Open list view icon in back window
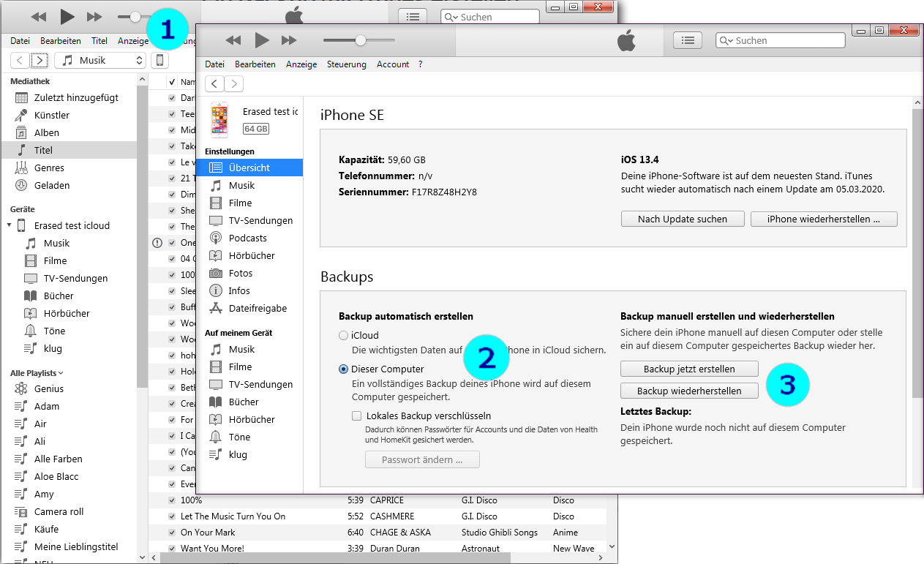The height and width of the screenshot is (564, 924). pos(413,16)
